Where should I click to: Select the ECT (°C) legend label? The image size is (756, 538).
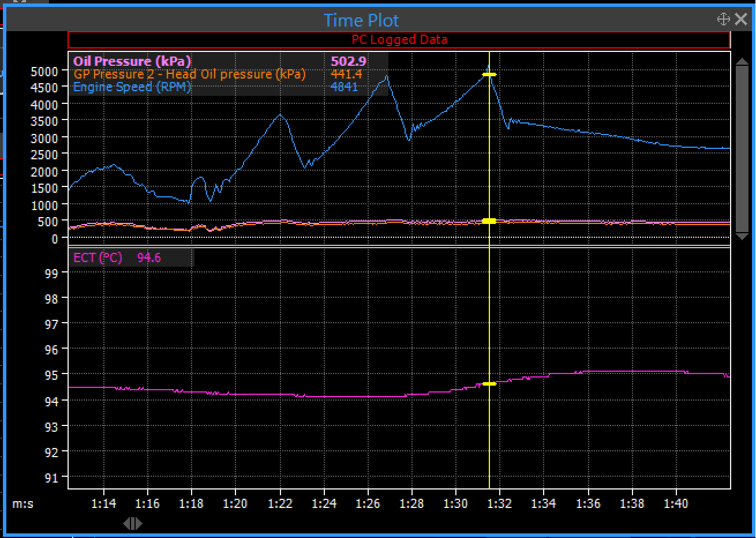98,257
